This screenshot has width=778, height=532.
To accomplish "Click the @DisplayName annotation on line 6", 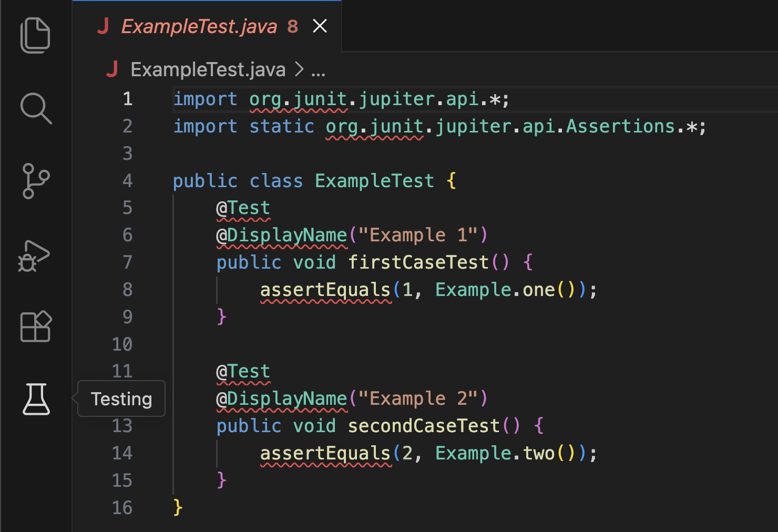I will click(282, 235).
